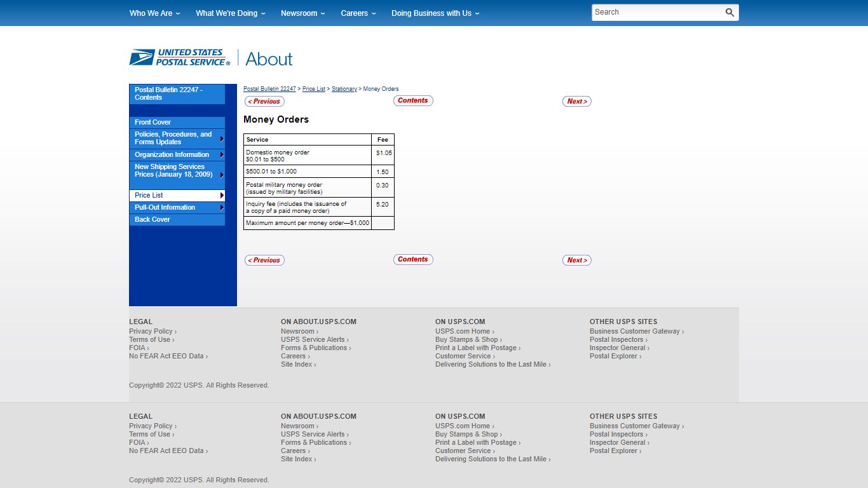Follow Postal Bulletin 22247 breadcrumb link
Screen dimensions: 868x488
(269, 89)
